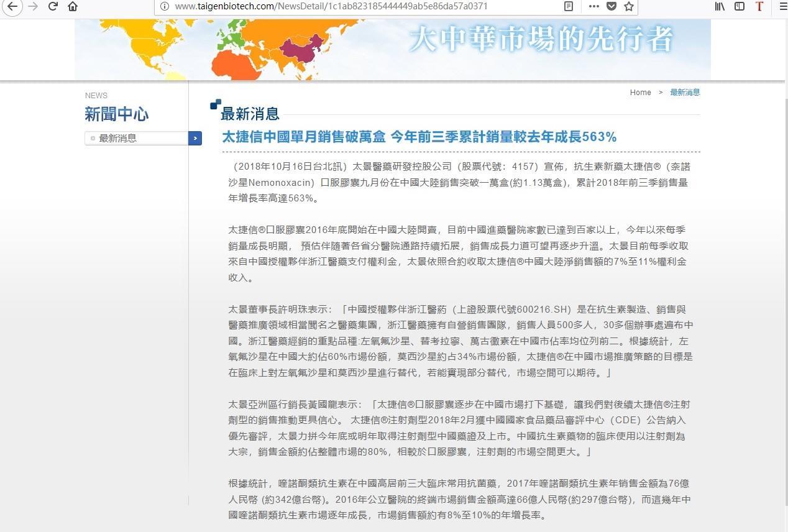Go back with the browser back arrow
This screenshot has width=788, height=532.
coord(12,6)
